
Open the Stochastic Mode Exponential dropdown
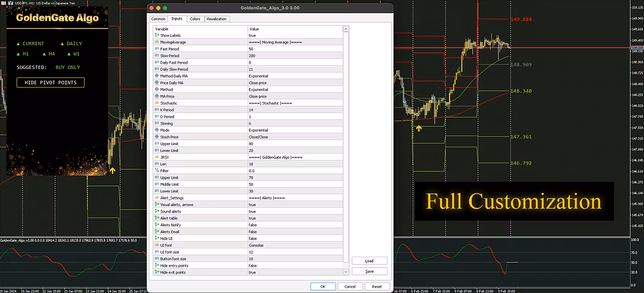tap(295, 130)
